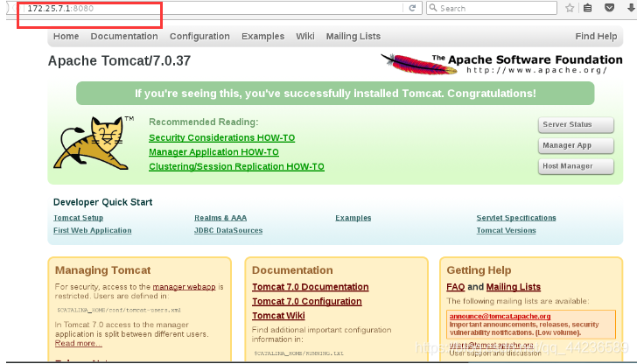Reload the page with the refresh icon
Screen dimensions: 637x364
412,8
